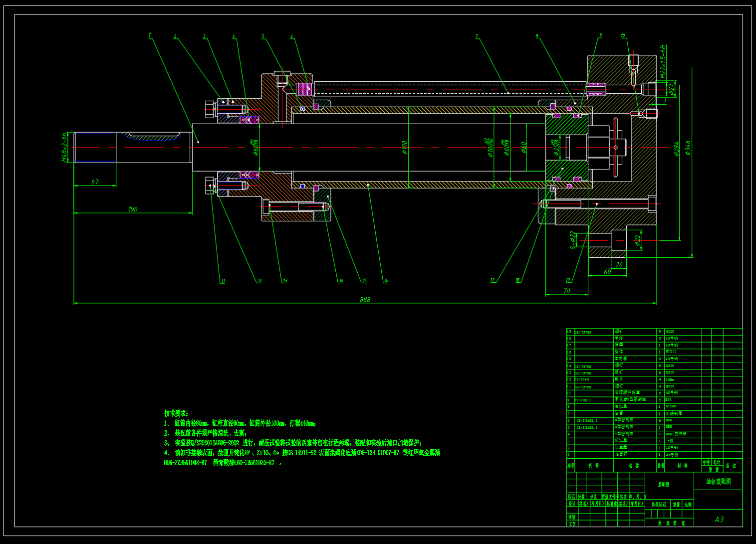
Task: Click the 190 dimension text
Action: [133, 209]
